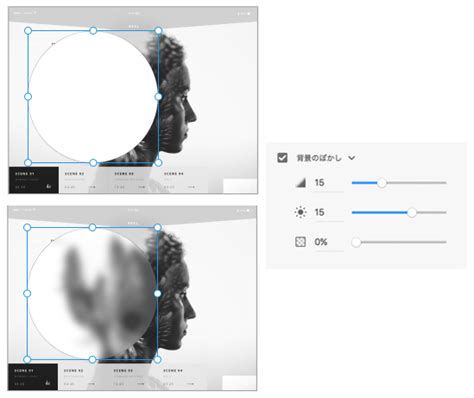Click the blur amount slider handle

pyautogui.click(x=382, y=183)
